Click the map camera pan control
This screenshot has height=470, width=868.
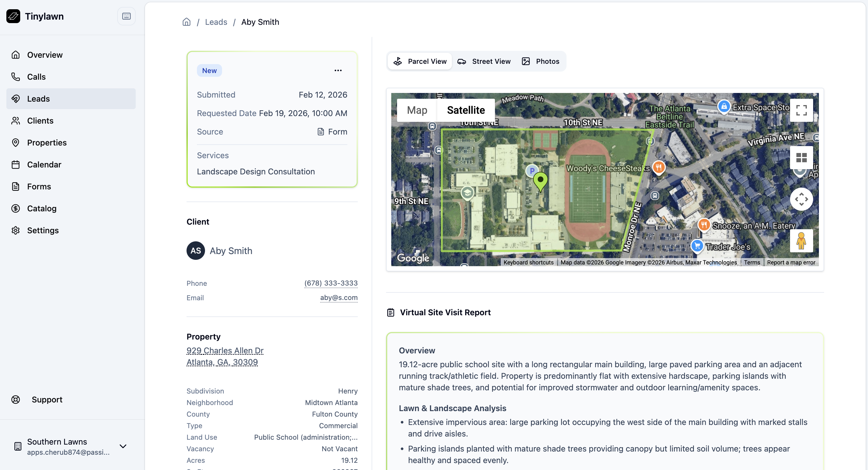coord(801,199)
